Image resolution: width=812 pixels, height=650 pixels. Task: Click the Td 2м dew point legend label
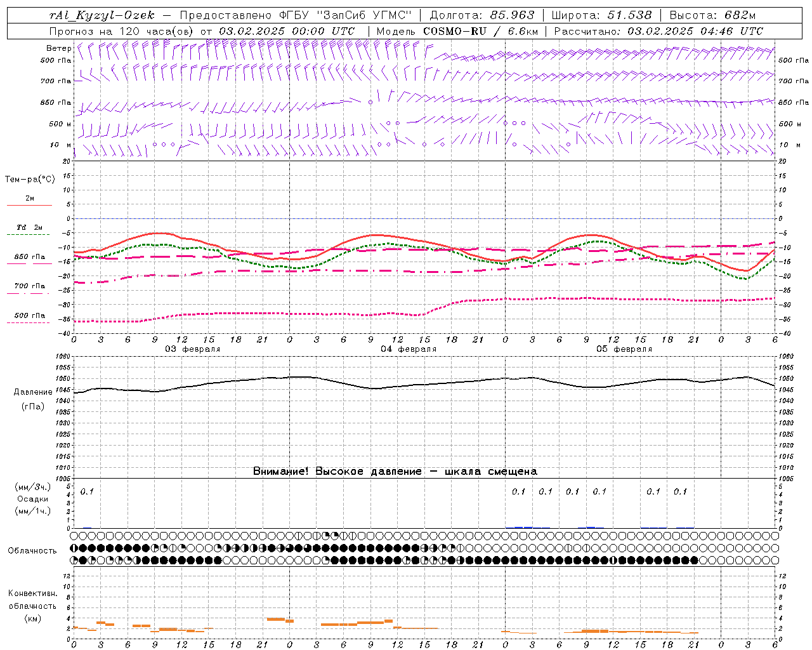pyautogui.click(x=29, y=227)
